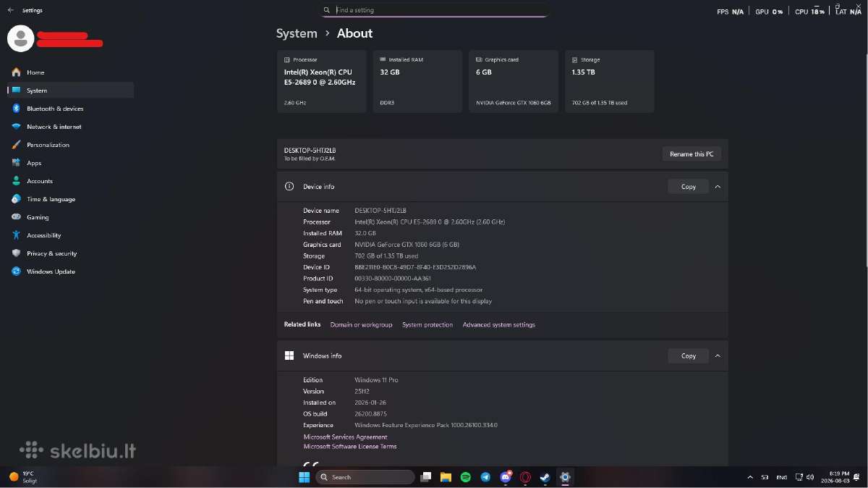
Task: Click the Windows Update sync icon
Action: point(16,272)
